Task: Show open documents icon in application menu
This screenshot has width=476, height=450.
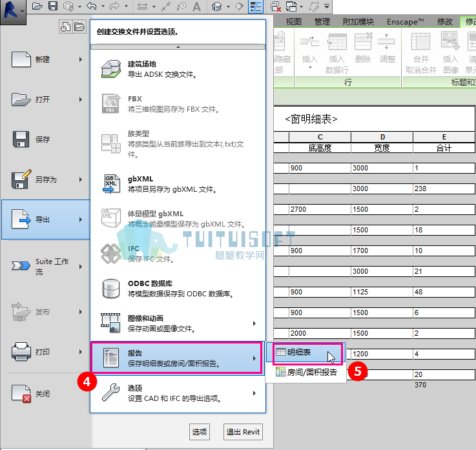Action: point(79,26)
